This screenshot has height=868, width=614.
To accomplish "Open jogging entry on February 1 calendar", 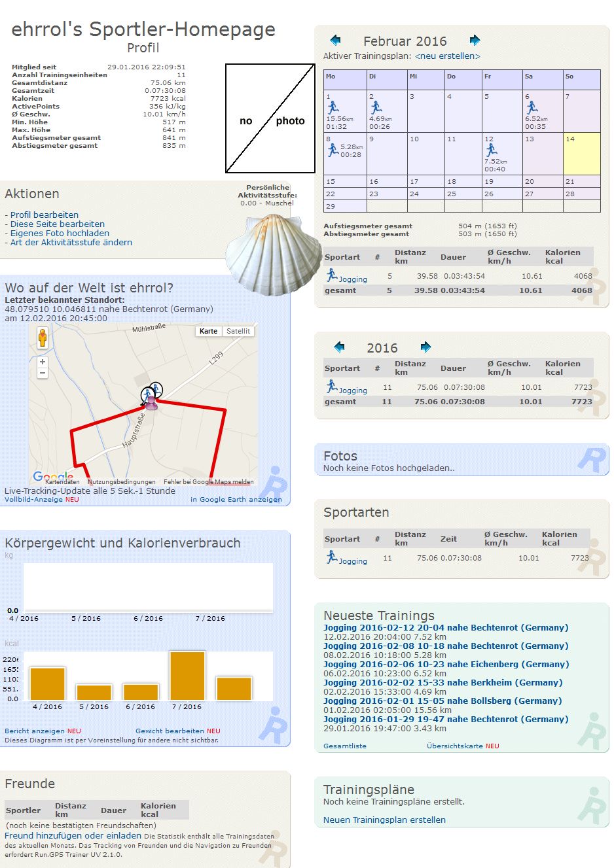I will coord(333,107).
